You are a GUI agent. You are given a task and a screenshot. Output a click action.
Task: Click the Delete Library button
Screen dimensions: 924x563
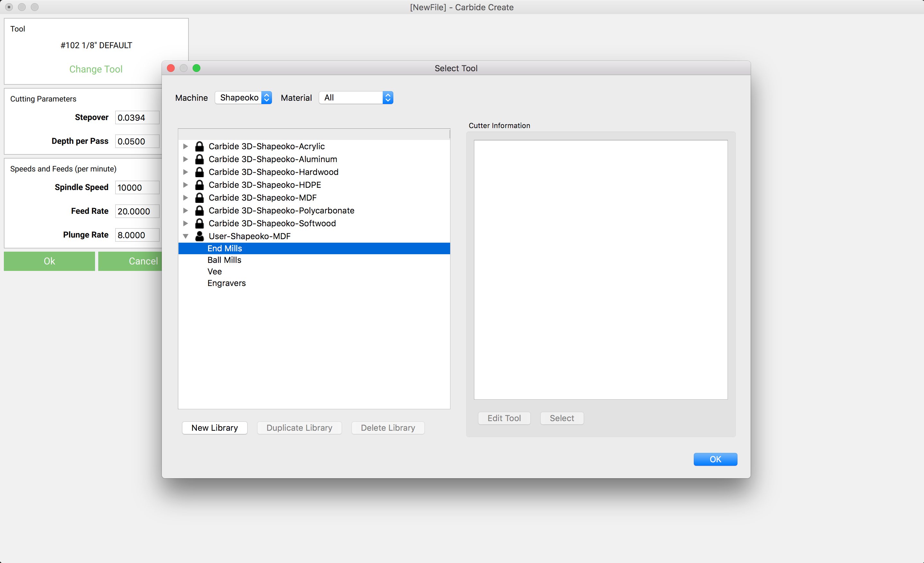click(388, 428)
